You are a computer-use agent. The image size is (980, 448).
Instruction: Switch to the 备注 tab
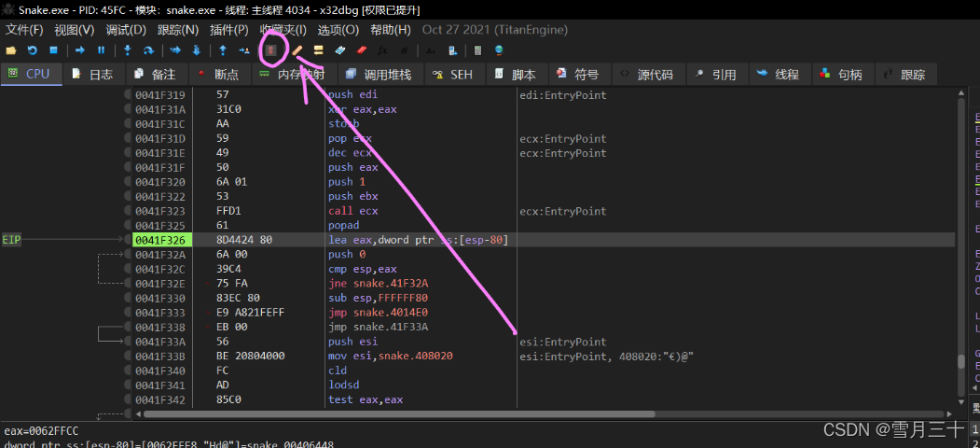pos(157,75)
